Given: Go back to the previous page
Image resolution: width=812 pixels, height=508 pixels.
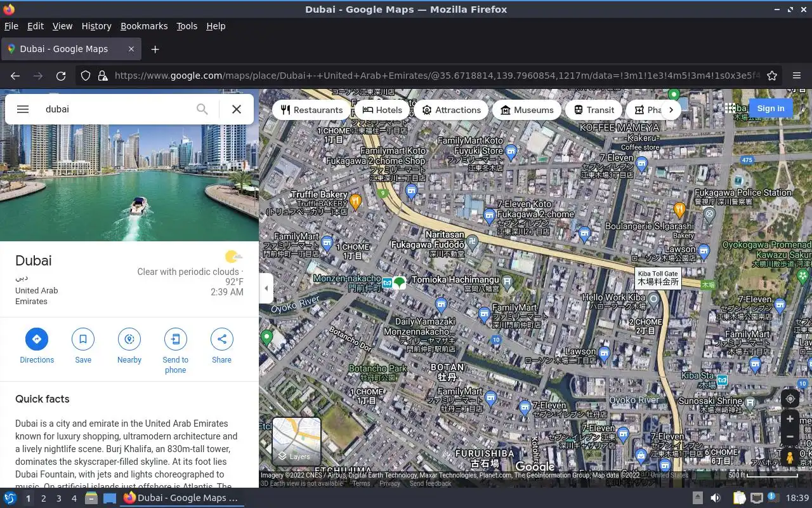Looking at the screenshot, I should click(15, 76).
